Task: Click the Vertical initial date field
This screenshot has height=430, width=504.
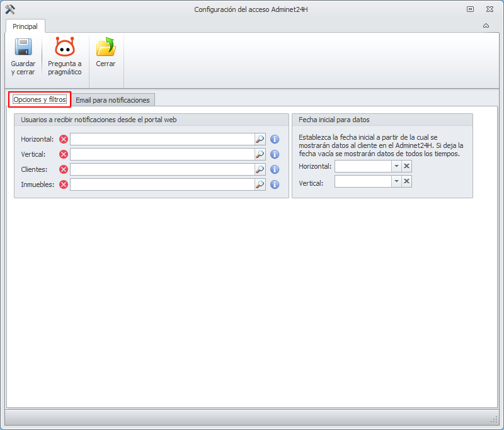Action: click(x=364, y=181)
